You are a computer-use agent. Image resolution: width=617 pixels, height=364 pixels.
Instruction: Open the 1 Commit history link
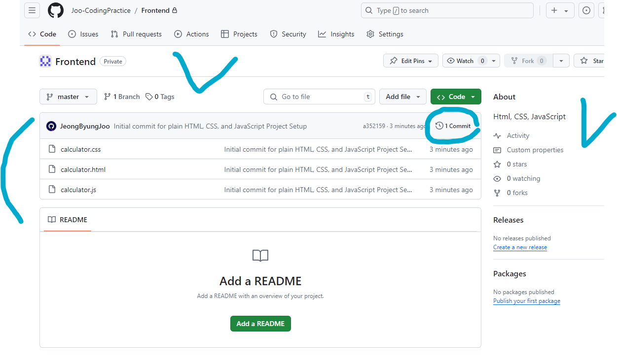point(453,126)
